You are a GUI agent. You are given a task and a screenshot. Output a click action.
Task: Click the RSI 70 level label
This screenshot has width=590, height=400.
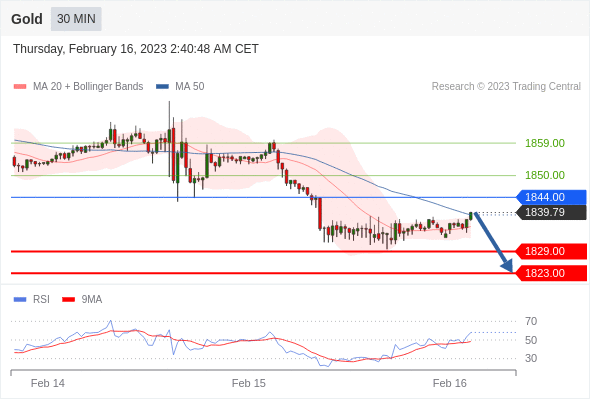531,321
